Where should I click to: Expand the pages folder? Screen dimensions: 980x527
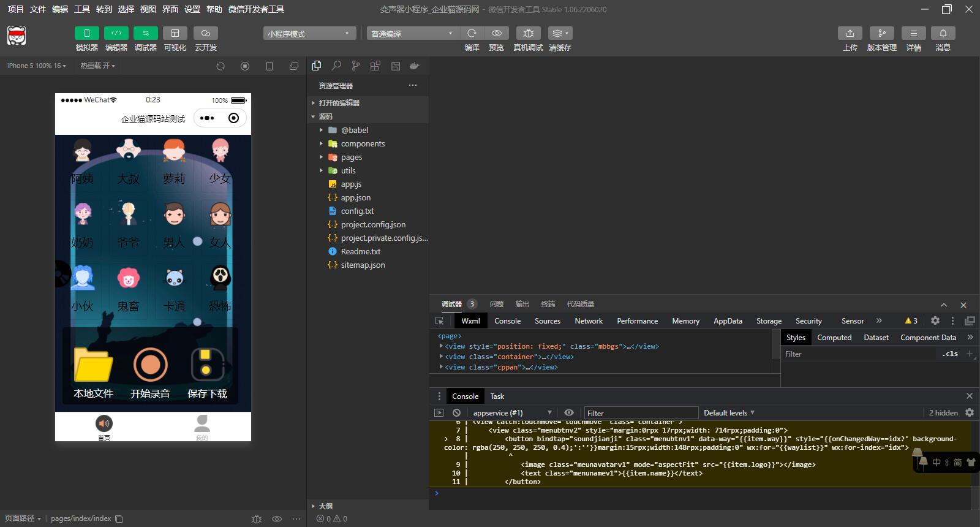click(351, 157)
